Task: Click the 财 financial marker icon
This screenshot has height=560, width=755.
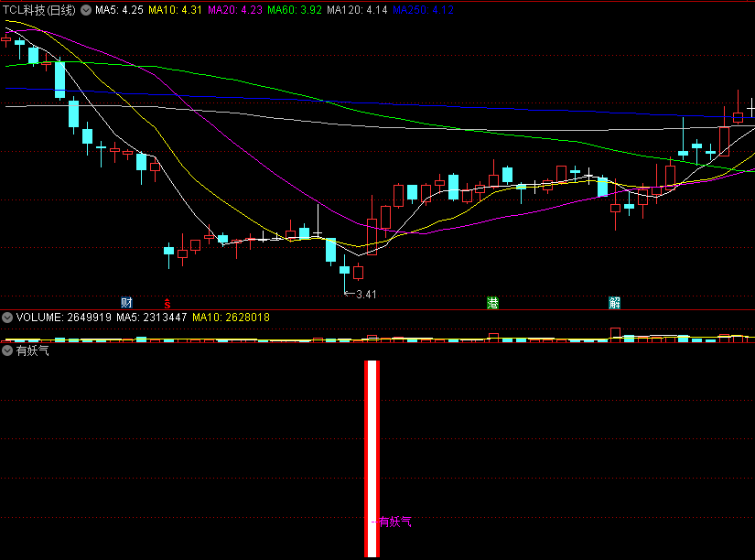Action: tap(126, 302)
